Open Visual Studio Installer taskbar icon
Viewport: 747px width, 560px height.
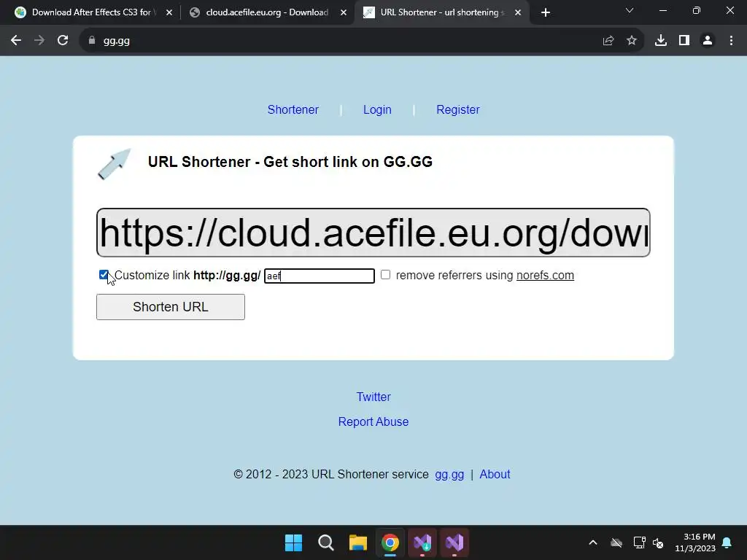[422, 542]
